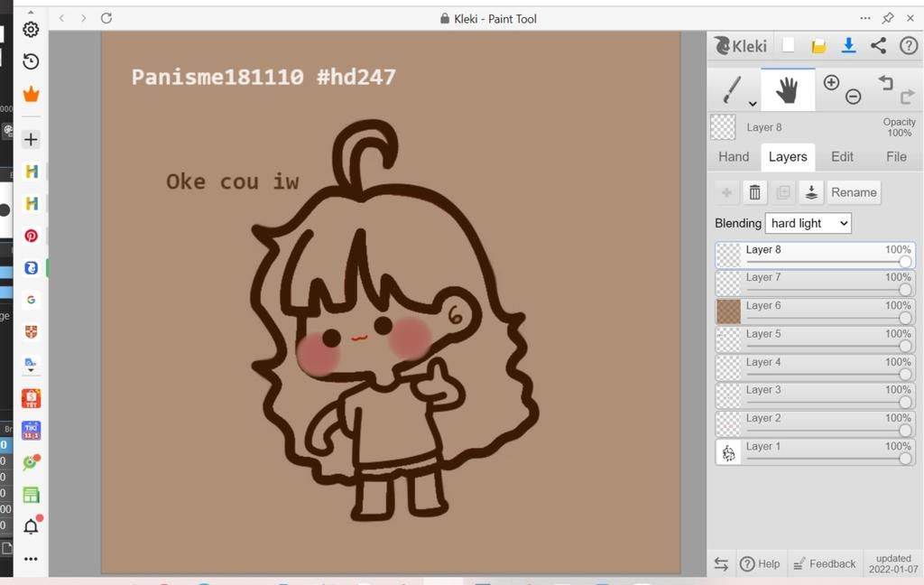This screenshot has width=924, height=585.
Task: Switch to the Edit tab
Action: point(842,157)
